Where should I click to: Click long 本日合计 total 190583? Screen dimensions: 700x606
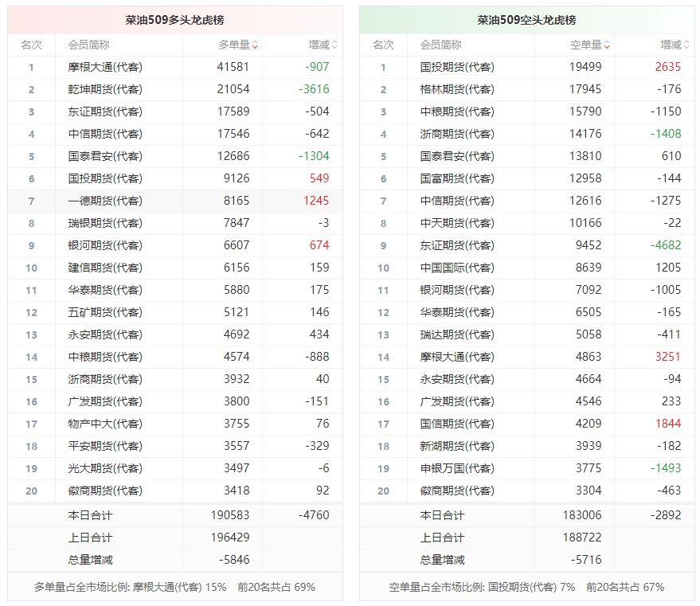point(230,515)
